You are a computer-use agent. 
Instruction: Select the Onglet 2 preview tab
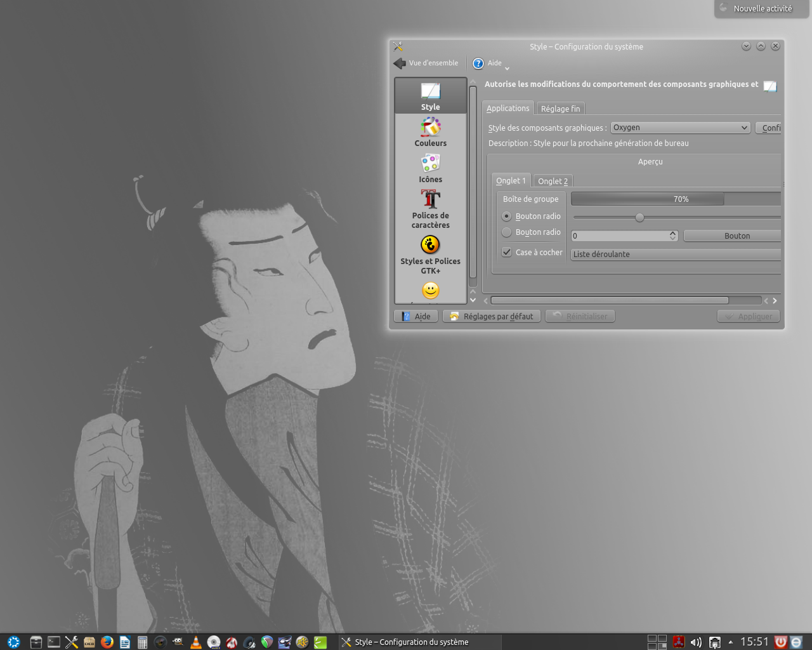click(553, 181)
